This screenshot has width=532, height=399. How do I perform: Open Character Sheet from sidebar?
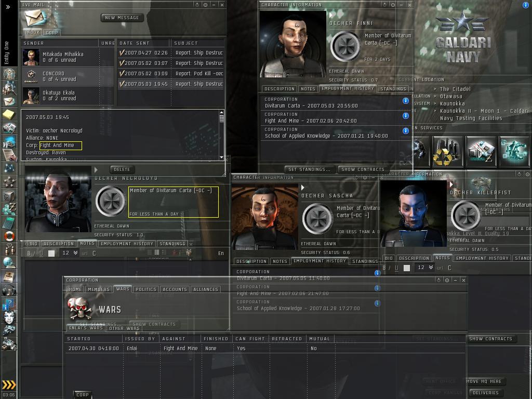tap(9, 73)
